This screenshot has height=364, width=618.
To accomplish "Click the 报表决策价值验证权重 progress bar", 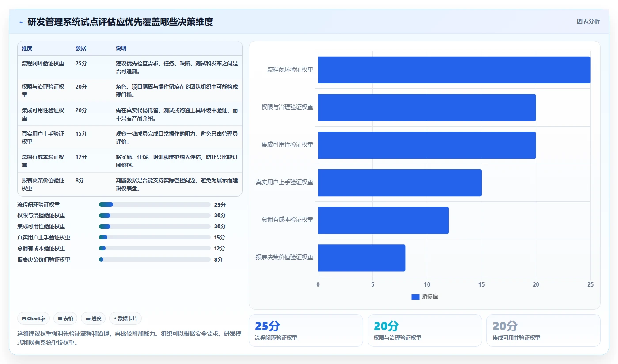I will click(x=155, y=259).
